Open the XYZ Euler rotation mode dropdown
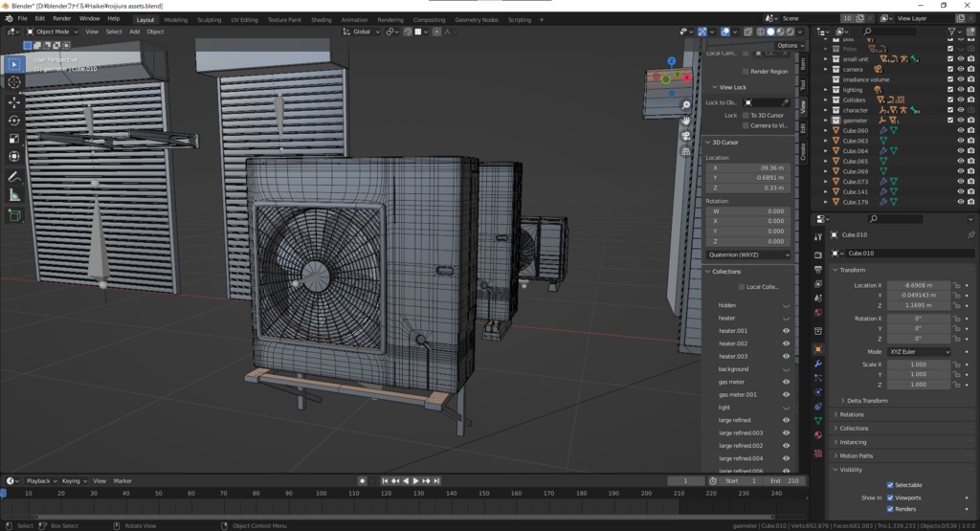The width and height of the screenshot is (980, 531). pyautogui.click(x=919, y=352)
